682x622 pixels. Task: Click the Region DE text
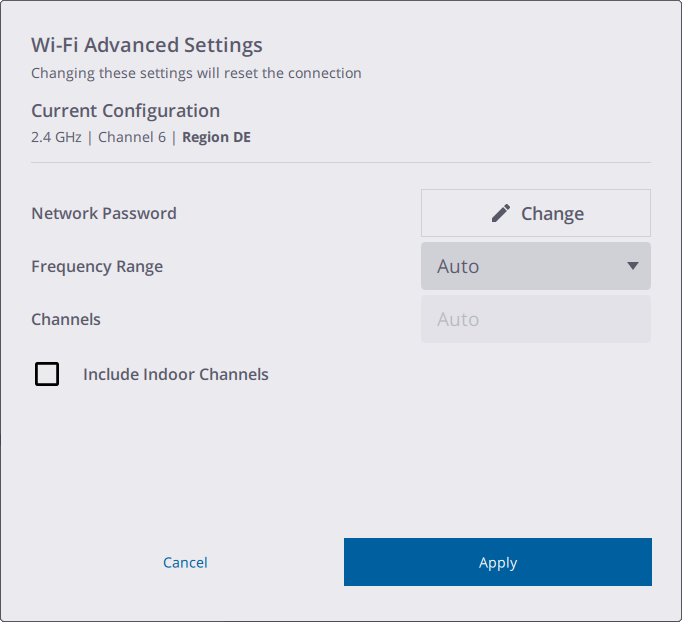coord(216,137)
